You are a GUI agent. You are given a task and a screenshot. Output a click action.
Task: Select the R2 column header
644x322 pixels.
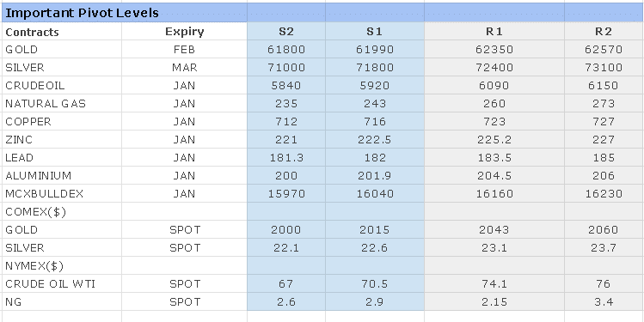click(604, 32)
